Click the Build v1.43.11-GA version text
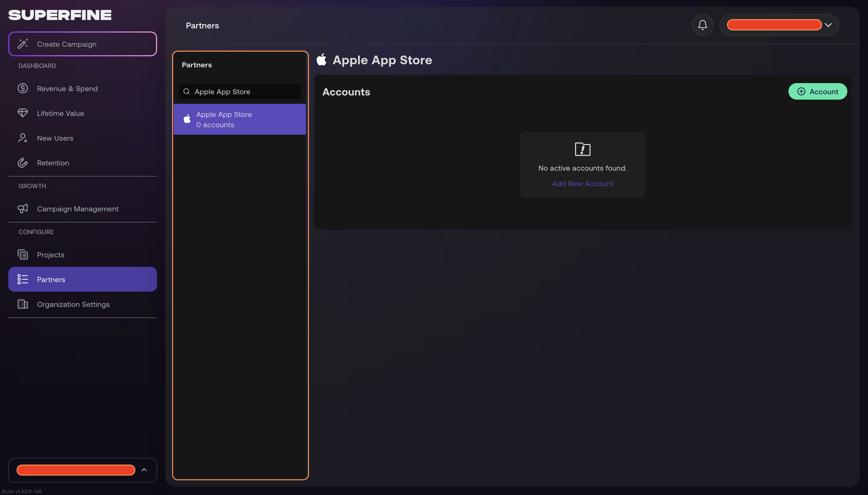The image size is (868, 495). tap(22, 491)
